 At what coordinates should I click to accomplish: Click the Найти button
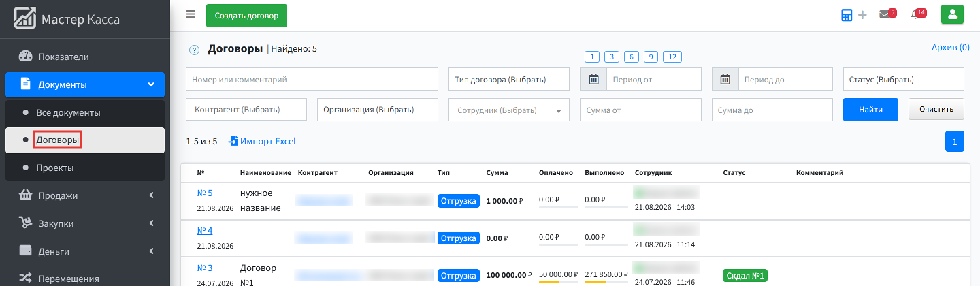[x=871, y=110]
